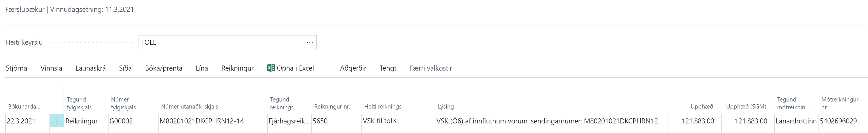
Task: Open the Tengt menu
Action: (388, 68)
